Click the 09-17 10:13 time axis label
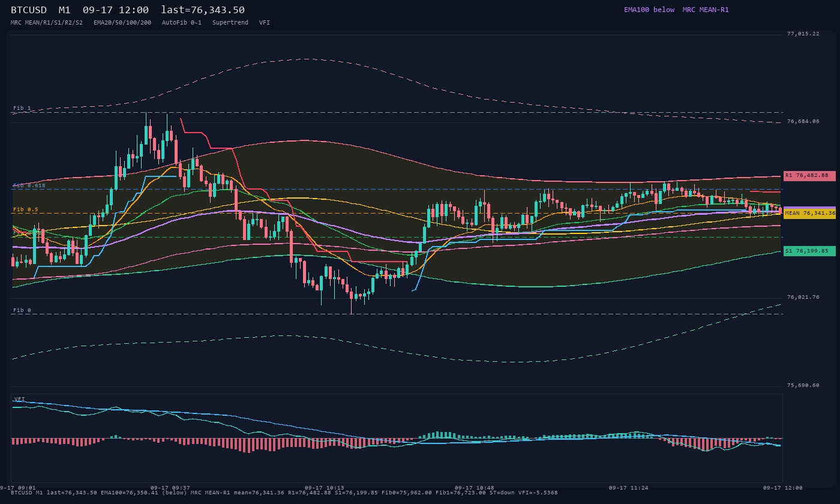The height and width of the screenshot is (504, 840). [325, 488]
